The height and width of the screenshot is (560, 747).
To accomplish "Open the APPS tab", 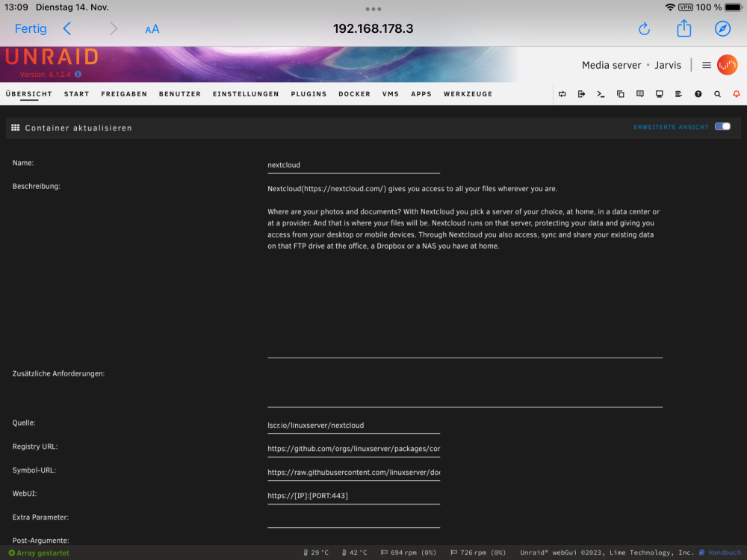I will tap(421, 94).
